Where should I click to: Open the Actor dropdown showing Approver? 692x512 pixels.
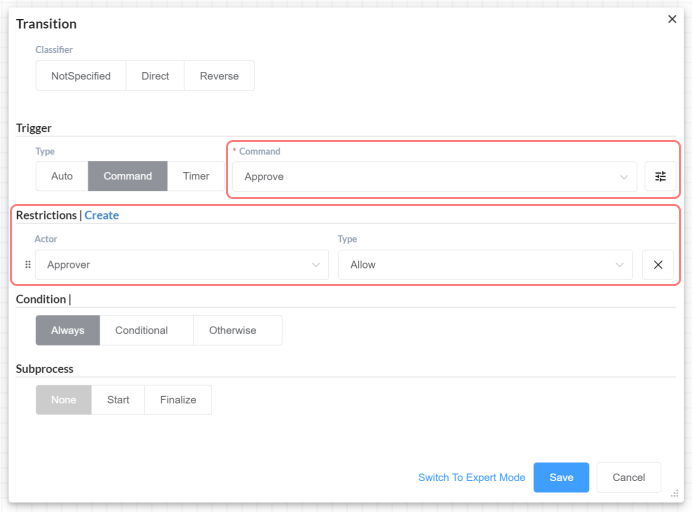click(x=182, y=265)
